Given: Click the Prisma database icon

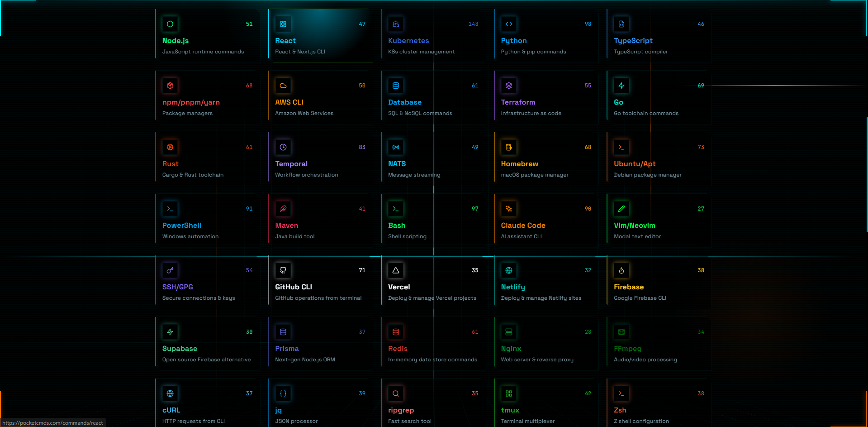Looking at the screenshot, I should (283, 332).
